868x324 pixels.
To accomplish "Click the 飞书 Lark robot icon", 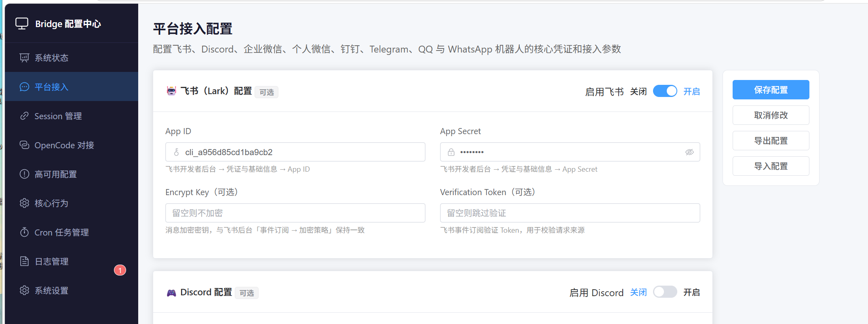I will coord(171,91).
